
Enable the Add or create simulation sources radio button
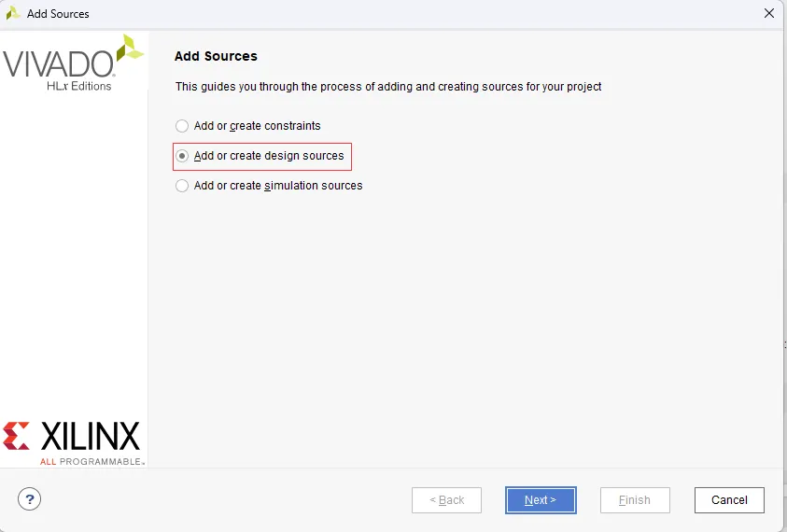pos(182,186)
